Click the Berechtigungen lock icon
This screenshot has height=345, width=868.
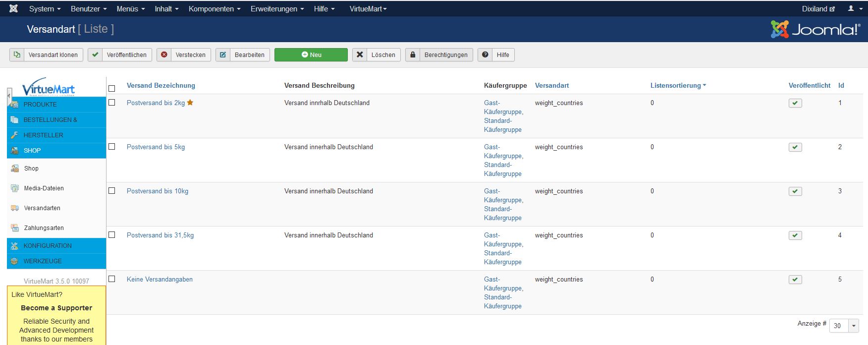coord(412,55)
